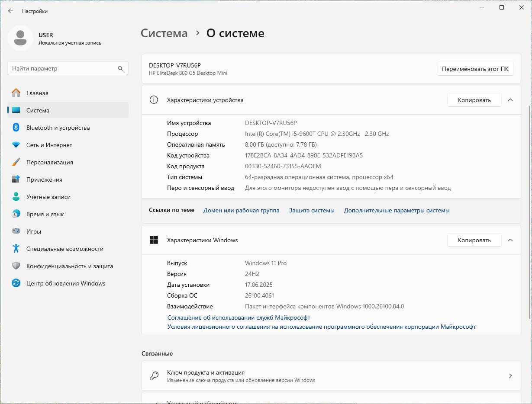Image resolution: width=532 pixels, height=404 pixels.
Task: Open Центр обновления Windows
Action: (x=68, y=283)
